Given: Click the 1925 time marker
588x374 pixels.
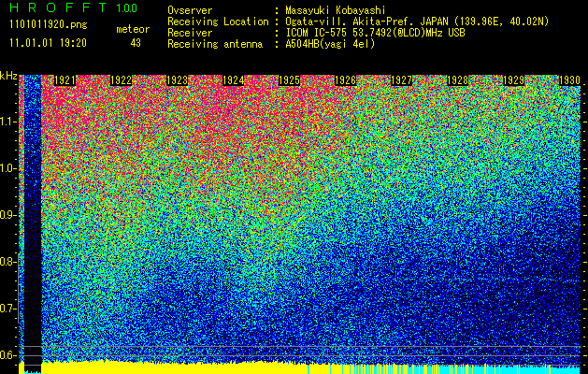Looking at the screenshot, I should 290,80.
